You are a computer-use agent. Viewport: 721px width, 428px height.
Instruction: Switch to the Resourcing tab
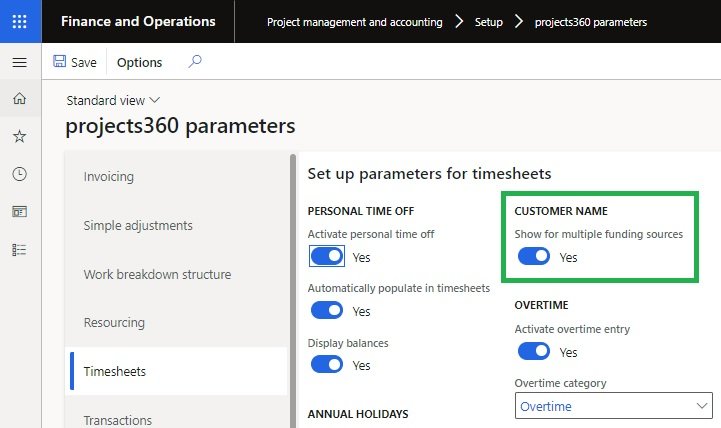(x=114, y=323)
